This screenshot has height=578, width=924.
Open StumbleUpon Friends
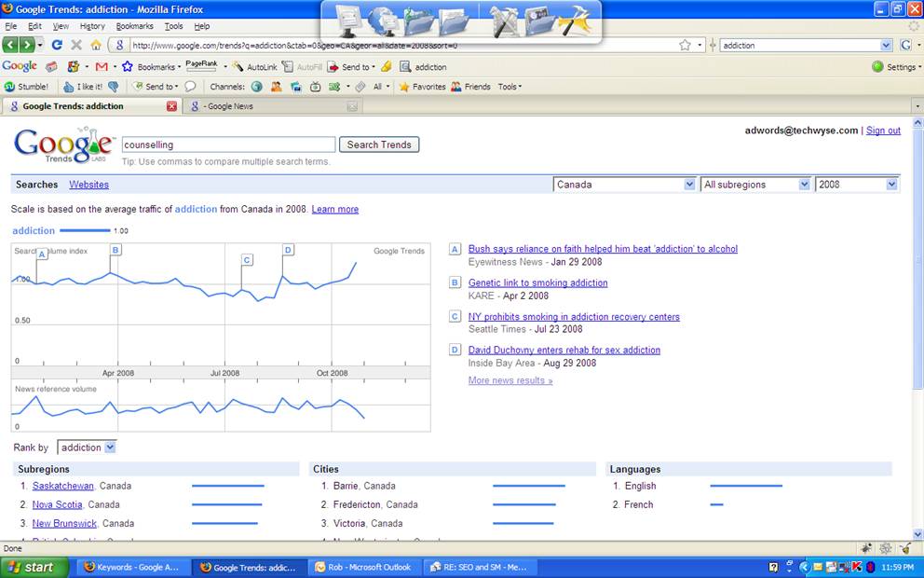pos(470,86)
